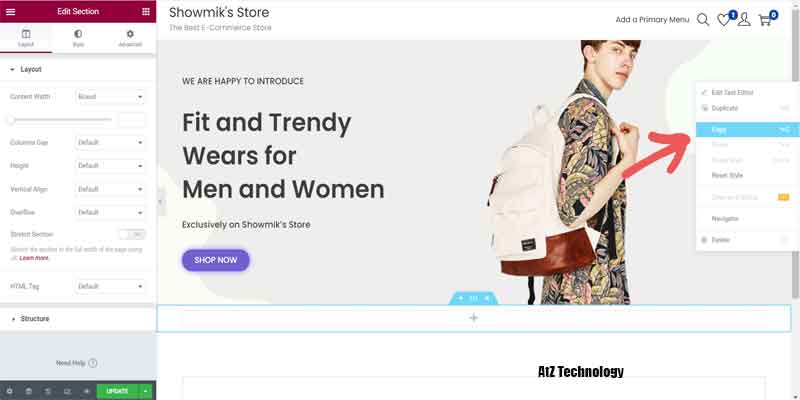Open the shopping cart icon
Screen dimensions: 800x400
click(x=765, y=20)
